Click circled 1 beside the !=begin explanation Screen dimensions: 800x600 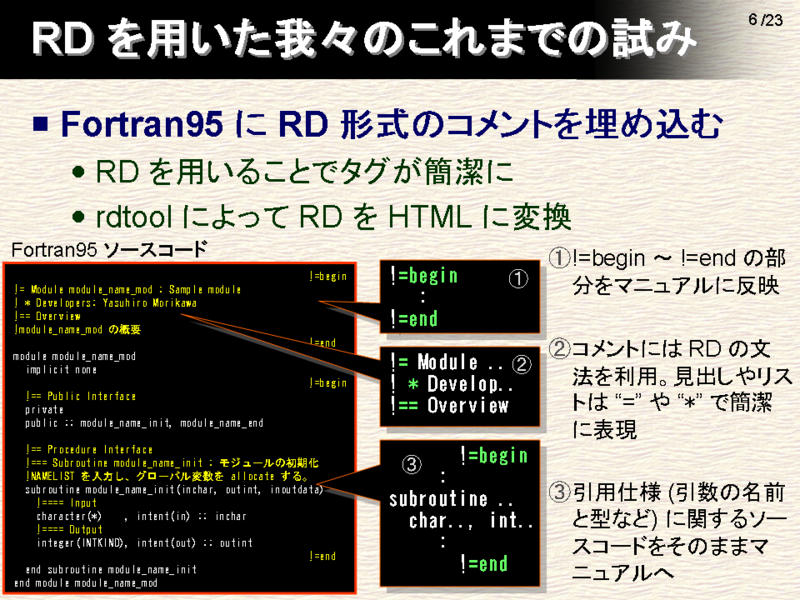560,258
